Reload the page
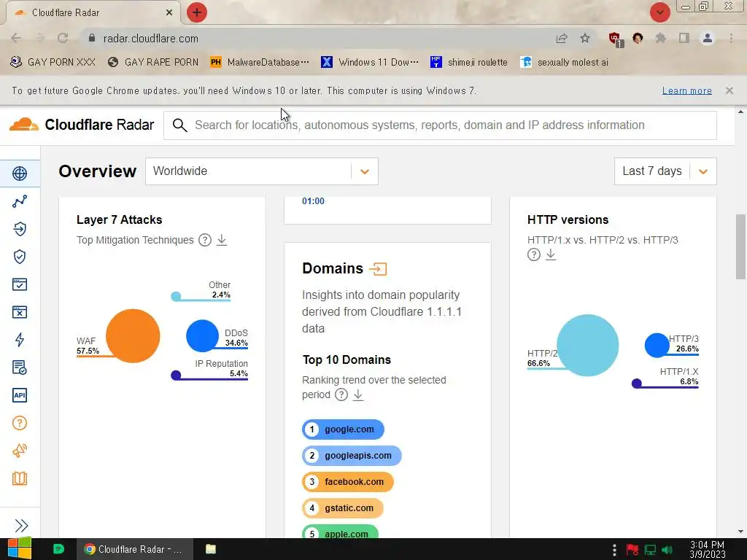 pyautogui.click(x=63, y=38)
